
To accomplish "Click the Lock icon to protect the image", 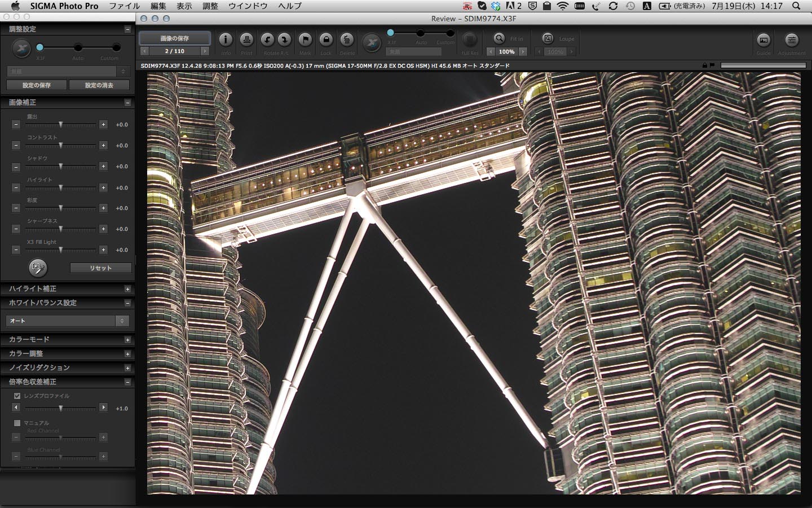I will [326, 40].
